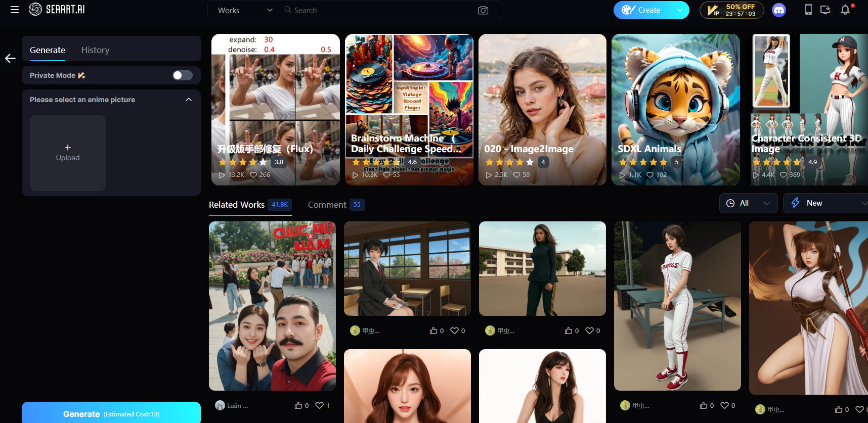
Task: Open the All time filter dropdown
Action: pyautogui.click(x=748, y=203)
